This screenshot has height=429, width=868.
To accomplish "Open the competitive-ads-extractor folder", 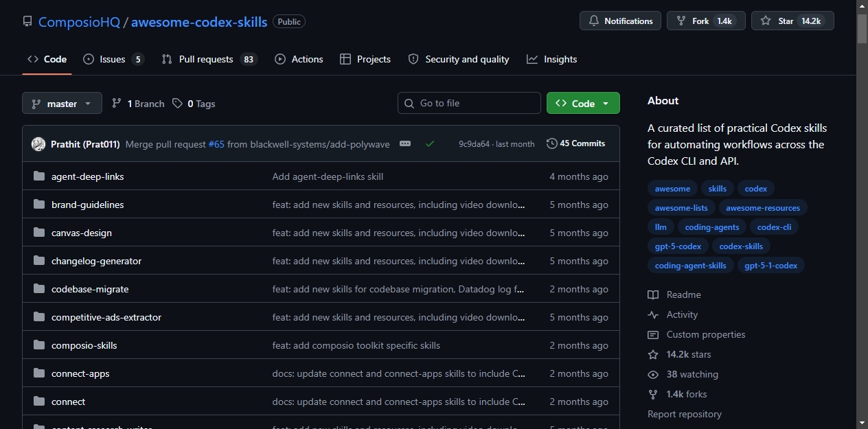I will pyautogui.click(x=106, y=317).
